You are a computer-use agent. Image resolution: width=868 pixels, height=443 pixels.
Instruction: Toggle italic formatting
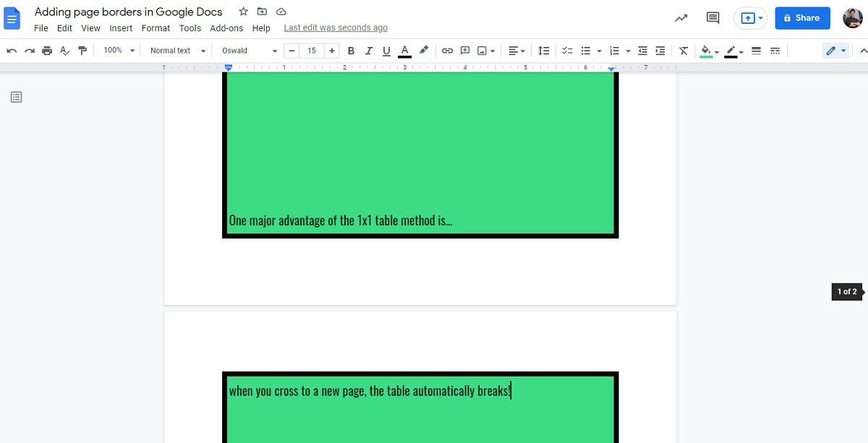click(369, 51)
